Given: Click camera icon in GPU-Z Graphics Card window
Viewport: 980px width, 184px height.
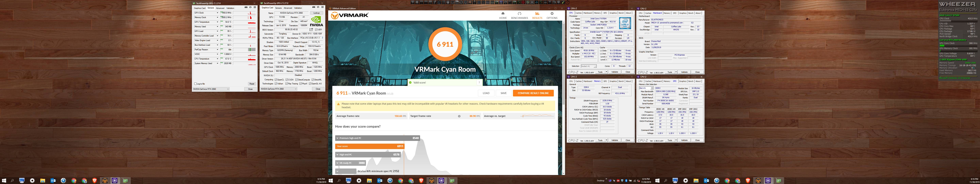Looking at the screenshot, I should click(314, 7).
